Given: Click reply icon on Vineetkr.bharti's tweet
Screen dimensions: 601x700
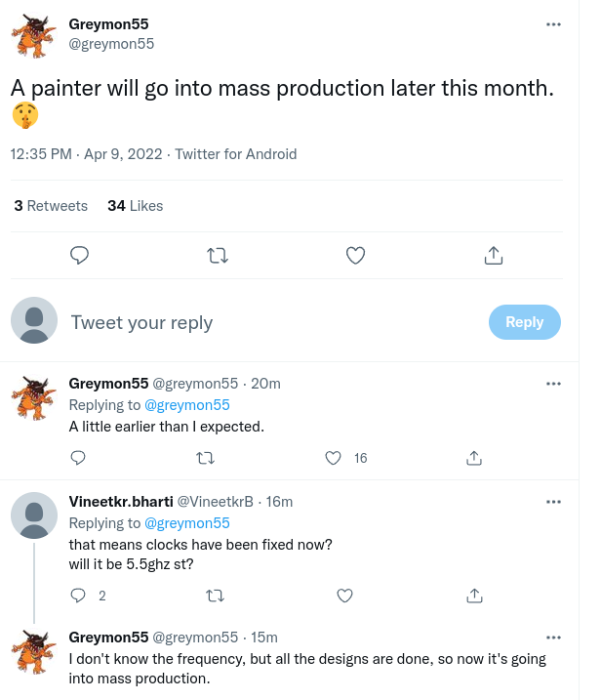Looking at the screenshot, I should coord(79,595).
